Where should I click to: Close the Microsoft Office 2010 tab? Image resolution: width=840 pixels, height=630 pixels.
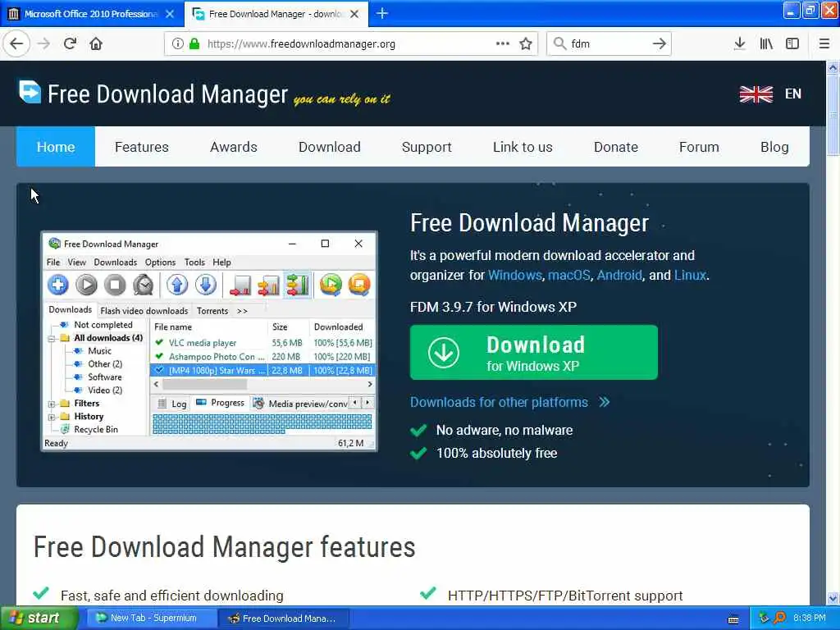(x=170, y=14)
